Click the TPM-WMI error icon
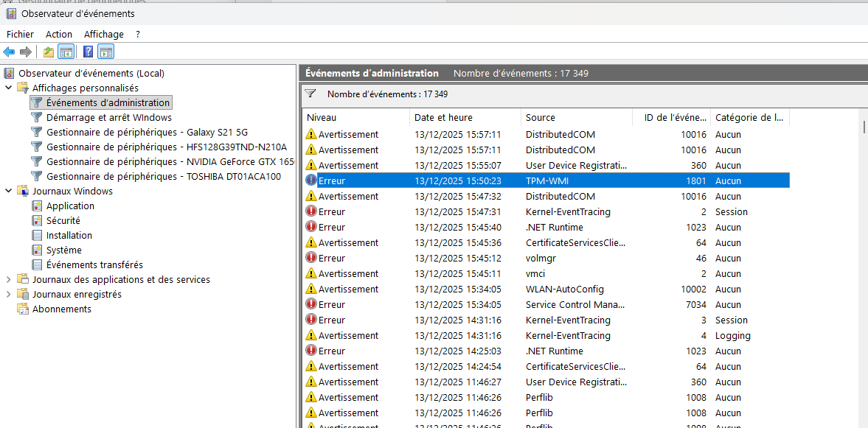868x428 pixels. 311,180
